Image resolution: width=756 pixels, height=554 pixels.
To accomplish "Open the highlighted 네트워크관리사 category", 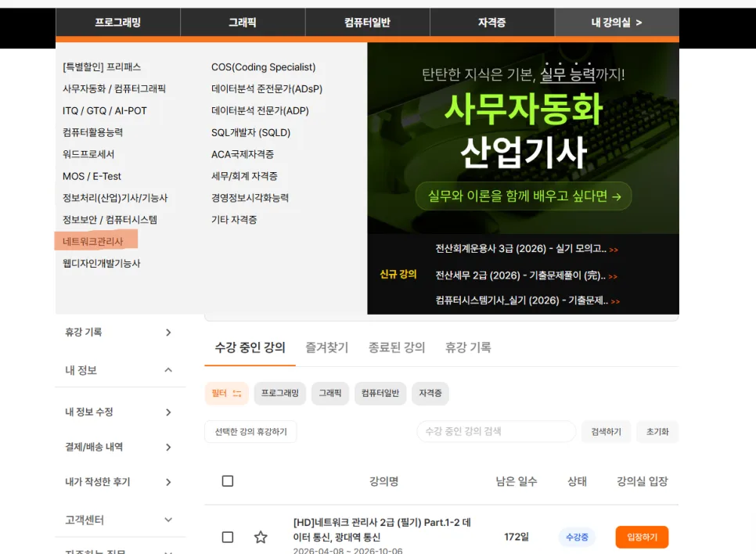I will (x=93, y=241).
